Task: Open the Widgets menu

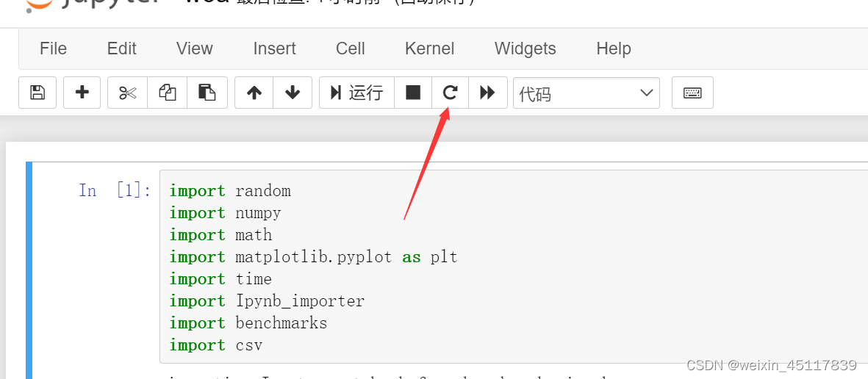Action: click(x=526, y=48)
